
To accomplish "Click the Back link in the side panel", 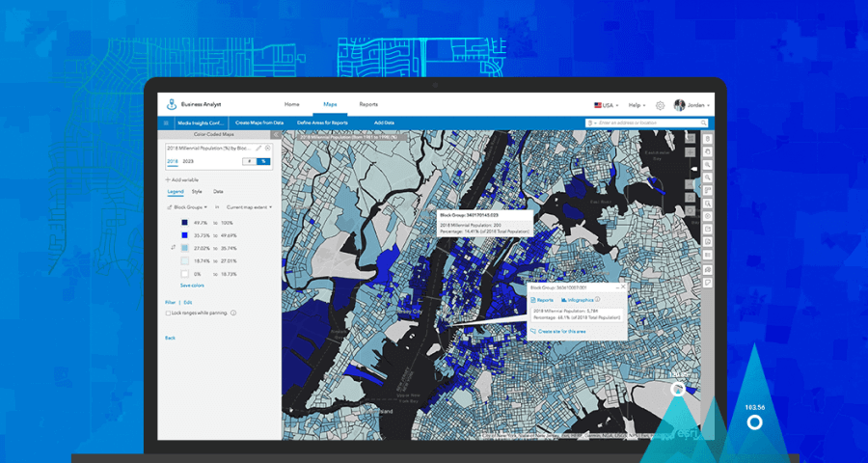I will tap(170, 338).
